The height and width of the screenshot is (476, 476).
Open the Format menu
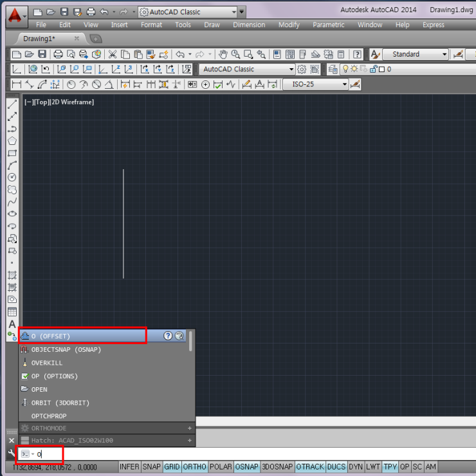tap(151, 25)
